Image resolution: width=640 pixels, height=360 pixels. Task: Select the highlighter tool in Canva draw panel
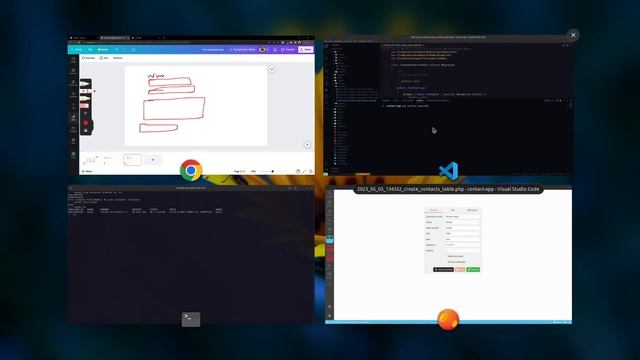point(85,99)
